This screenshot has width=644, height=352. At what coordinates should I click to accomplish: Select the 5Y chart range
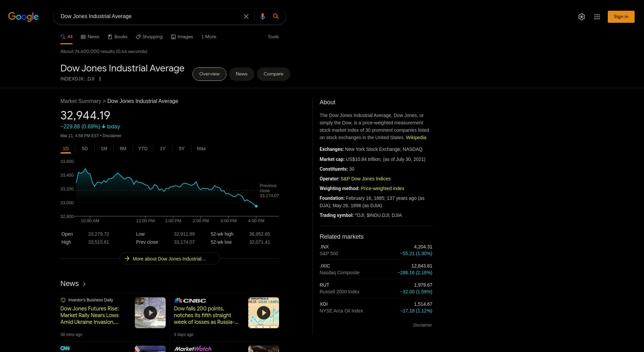182,149
